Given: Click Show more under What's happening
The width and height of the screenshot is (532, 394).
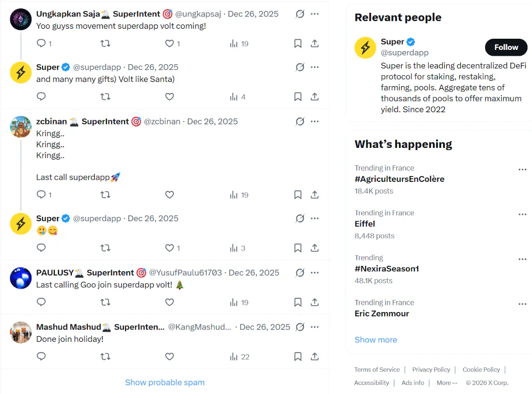Looking at the screenshot, I should point(376,340).
